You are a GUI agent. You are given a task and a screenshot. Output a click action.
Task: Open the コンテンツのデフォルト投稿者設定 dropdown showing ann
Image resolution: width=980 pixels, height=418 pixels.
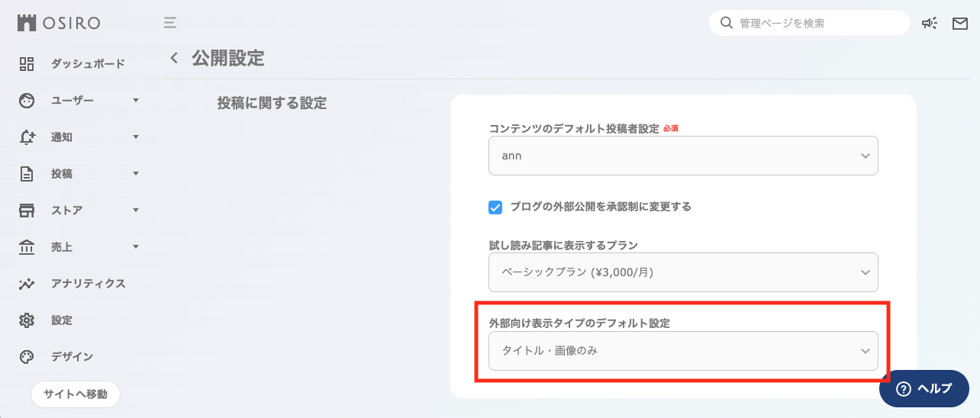pyautogui.click(x=683, y=156)
